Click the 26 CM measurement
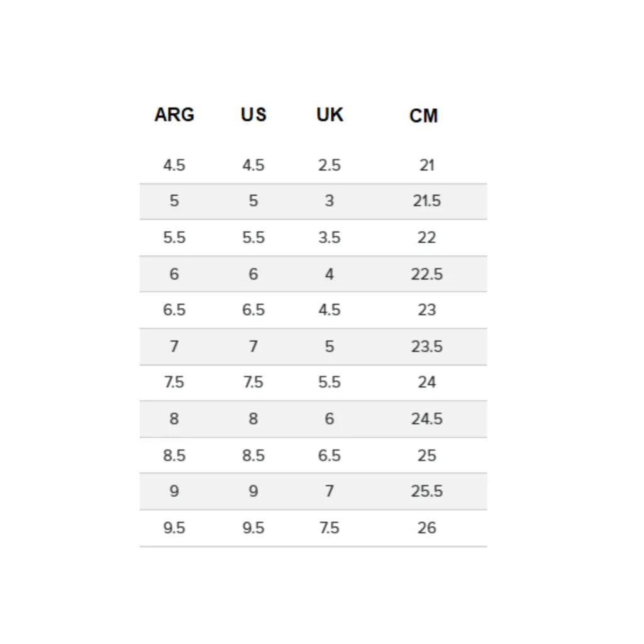Image resolution: width=644 pixels, height=644 pixels. [x=427, y=528]
